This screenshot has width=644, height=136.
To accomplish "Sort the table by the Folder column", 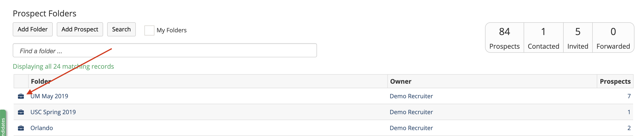I will click(40, 81).
